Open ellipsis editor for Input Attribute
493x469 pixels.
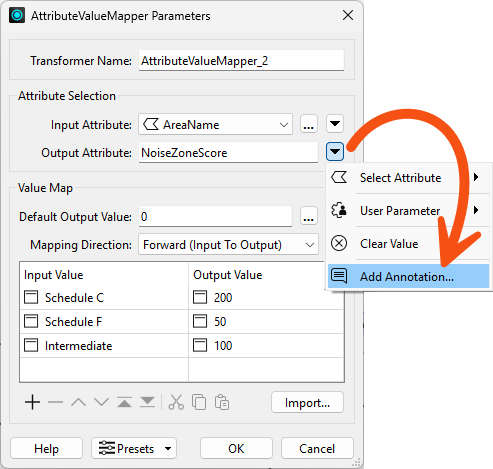[309, 124]
